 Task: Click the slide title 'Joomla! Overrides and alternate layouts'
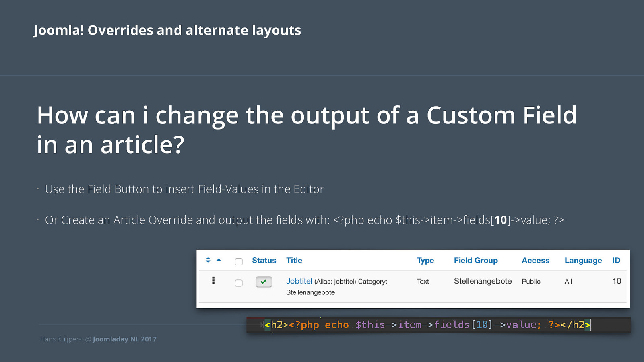coord(167,30)
